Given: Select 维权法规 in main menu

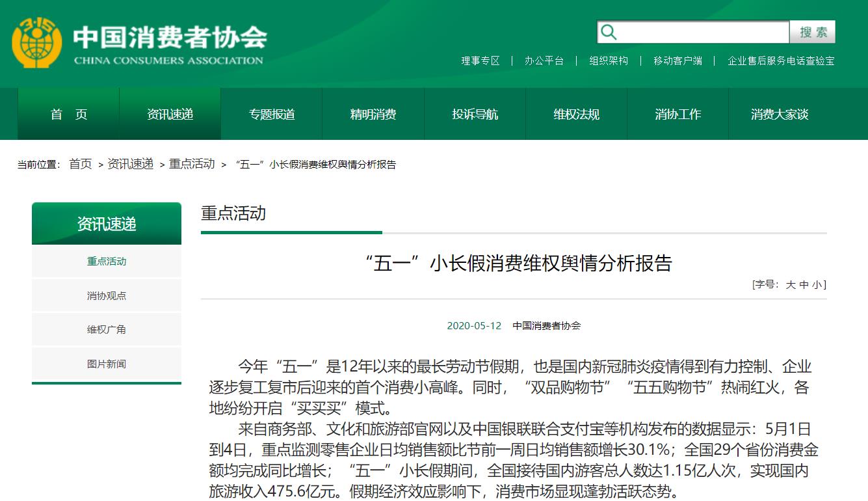Looking at the screenshot, I should 576,115.
